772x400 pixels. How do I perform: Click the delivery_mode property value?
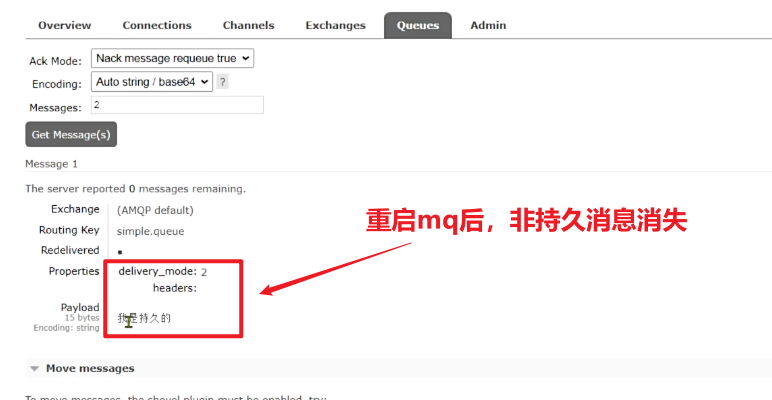pos(203,272)
